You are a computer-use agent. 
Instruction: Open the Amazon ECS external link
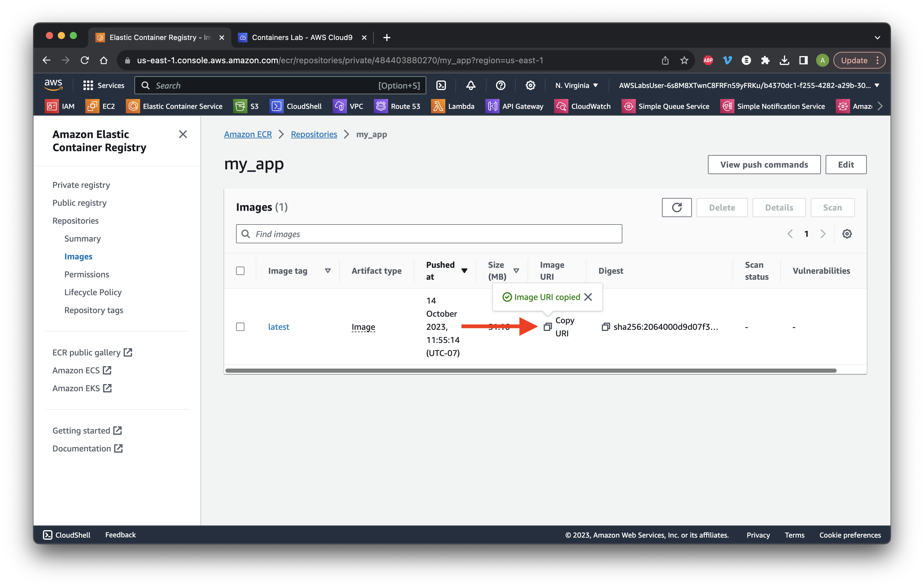point(82,370)
